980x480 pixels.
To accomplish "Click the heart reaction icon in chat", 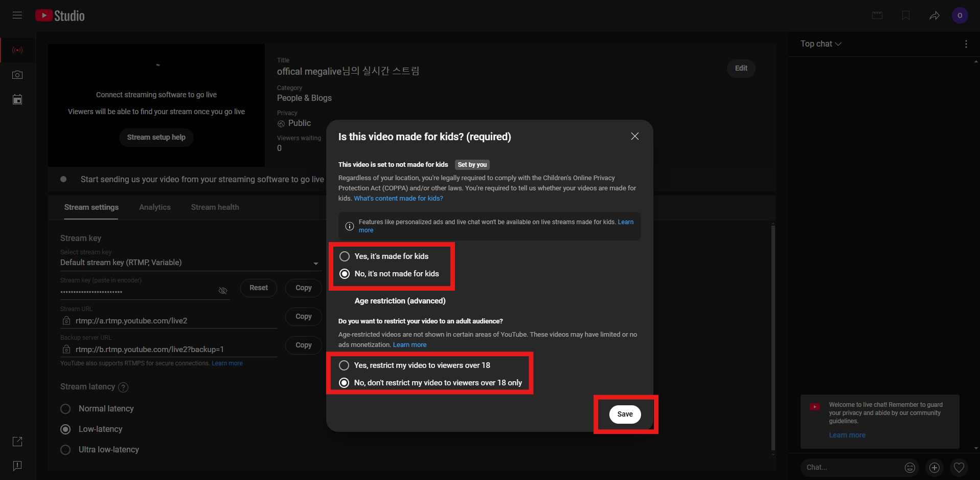I will pyautogui.click(x=959, y=467).
